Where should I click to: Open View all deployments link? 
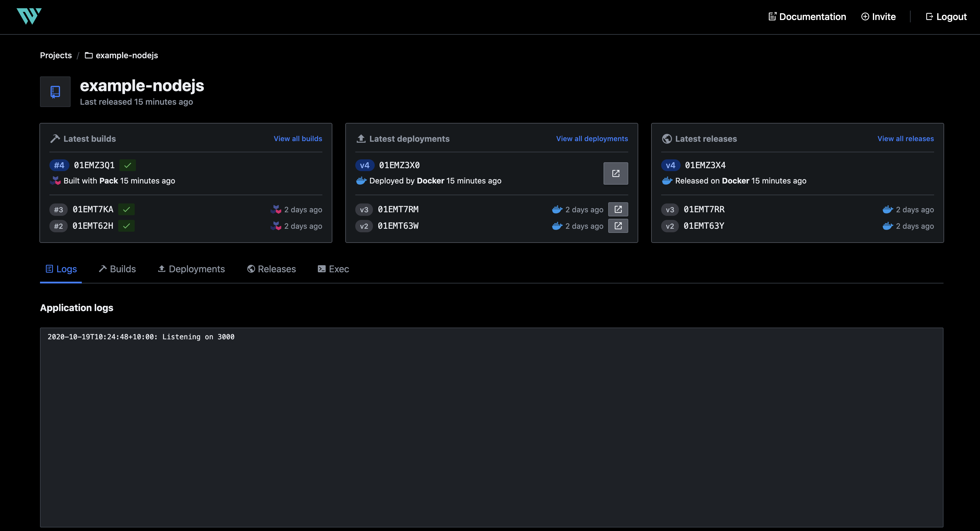click(592, 138)
